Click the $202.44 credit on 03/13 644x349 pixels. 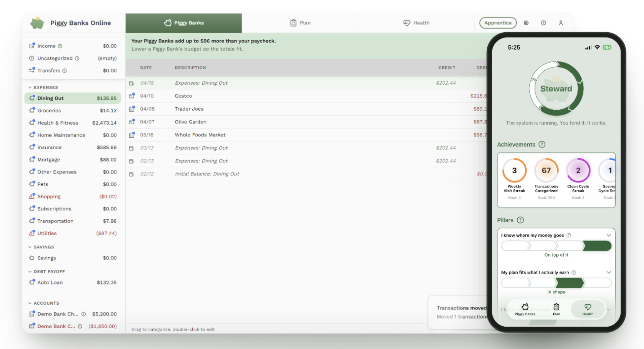coord(446,148)
